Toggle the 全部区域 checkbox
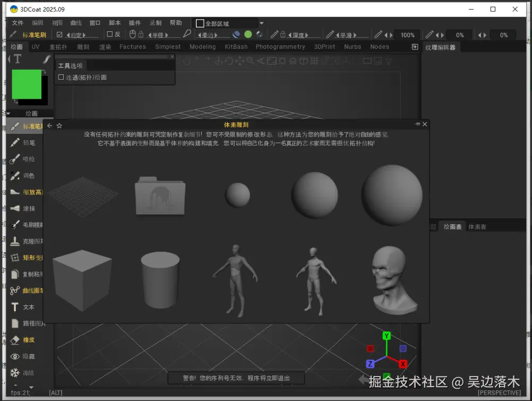The image size is (532, 401). coord(200,23)
